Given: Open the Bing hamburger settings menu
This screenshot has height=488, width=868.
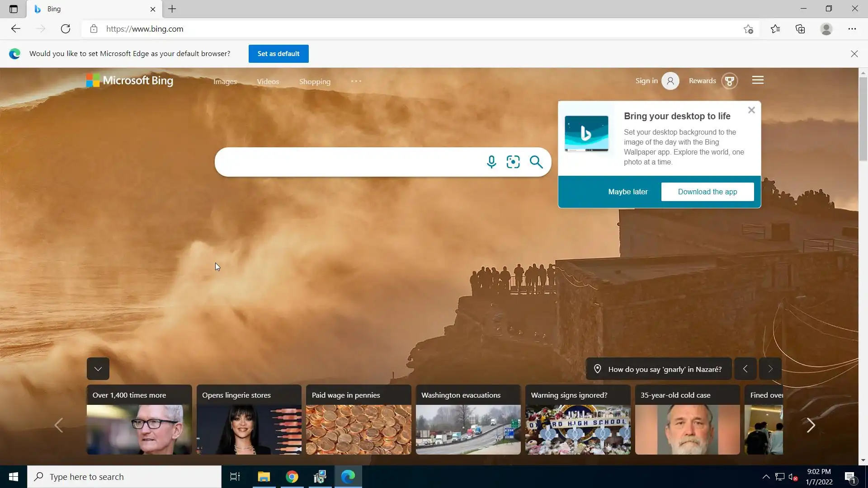Looking at the screenshot, I should click(x=758, y=80).
